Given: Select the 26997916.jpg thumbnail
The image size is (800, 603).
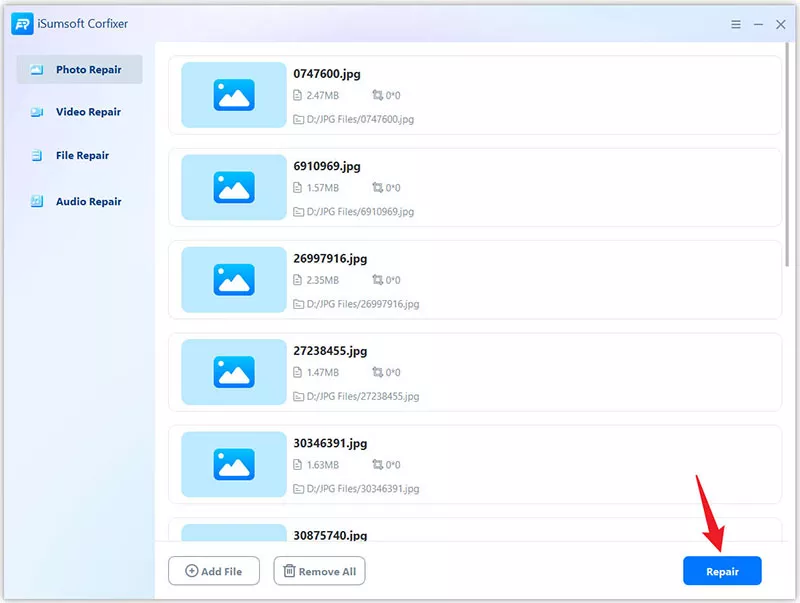Looking at the screenshot, I should 234,280.
